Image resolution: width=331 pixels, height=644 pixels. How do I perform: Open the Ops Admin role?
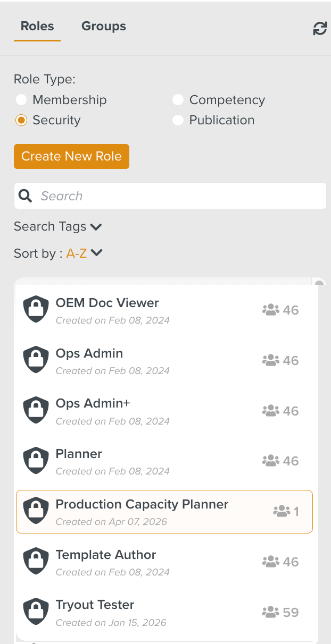(x=89, y=354)
